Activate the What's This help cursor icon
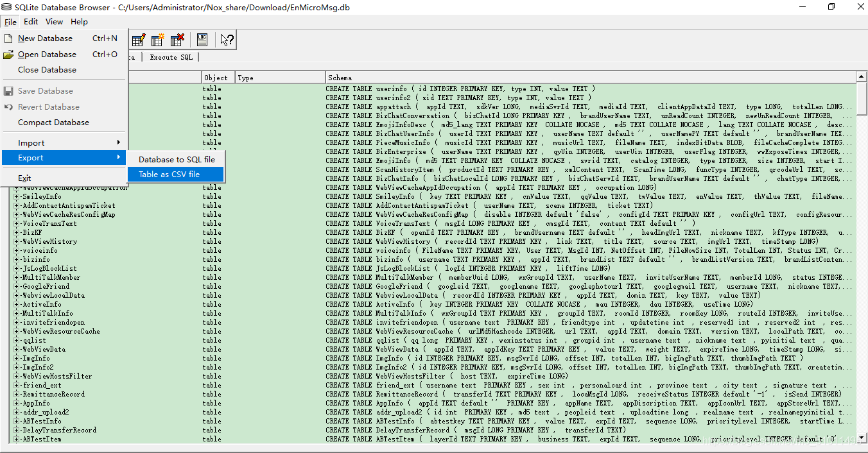868x453 pixels. (227, 40)
